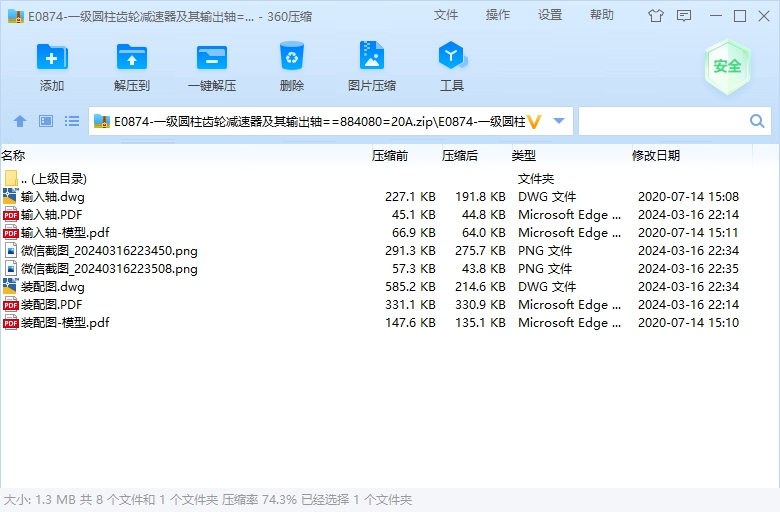Switch to list view icon

click(x=72, y=121)
